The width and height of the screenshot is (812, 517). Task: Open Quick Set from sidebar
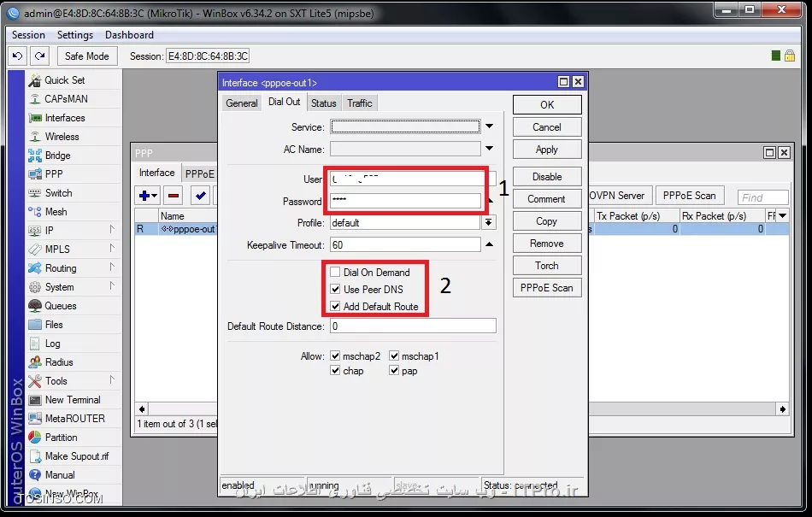click(65, 80)
